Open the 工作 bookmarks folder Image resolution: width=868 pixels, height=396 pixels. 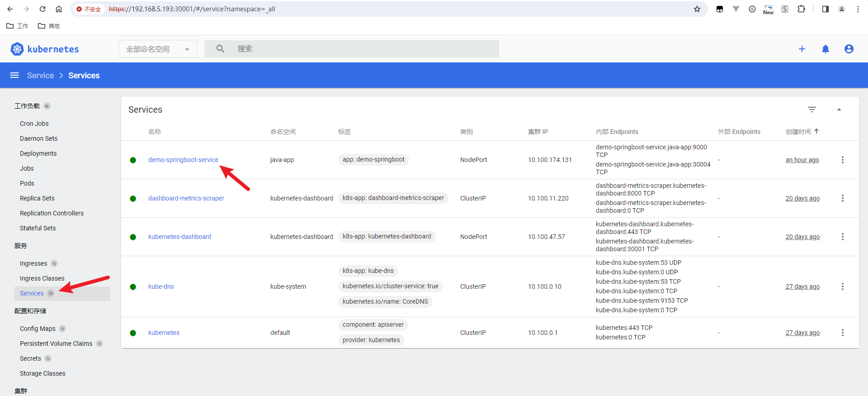click(17, 26)
